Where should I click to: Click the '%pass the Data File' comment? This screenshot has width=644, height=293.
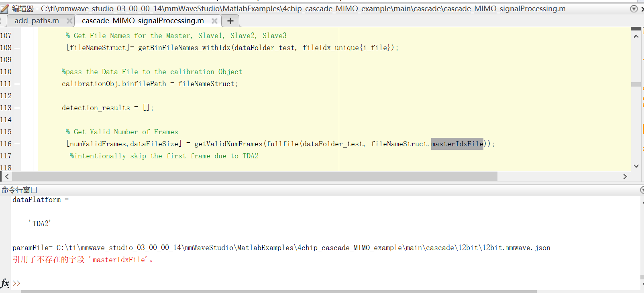coord(152,72)
